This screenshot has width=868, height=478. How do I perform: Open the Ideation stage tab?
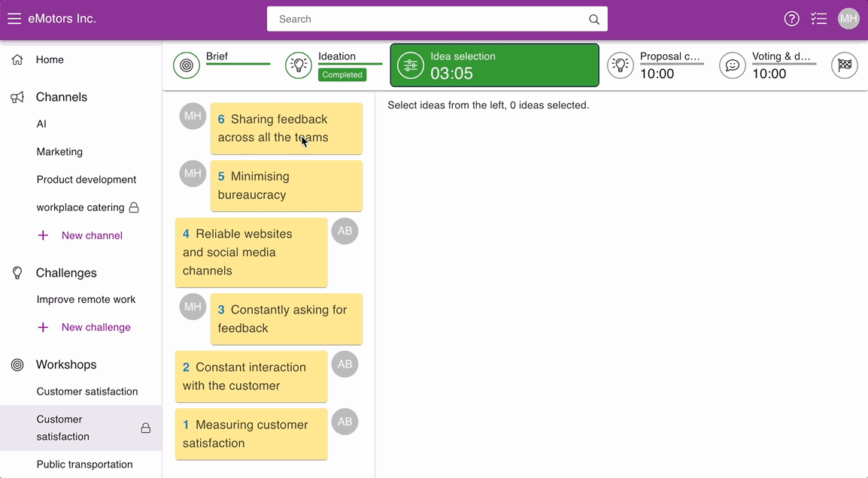[x=333, y=65]
